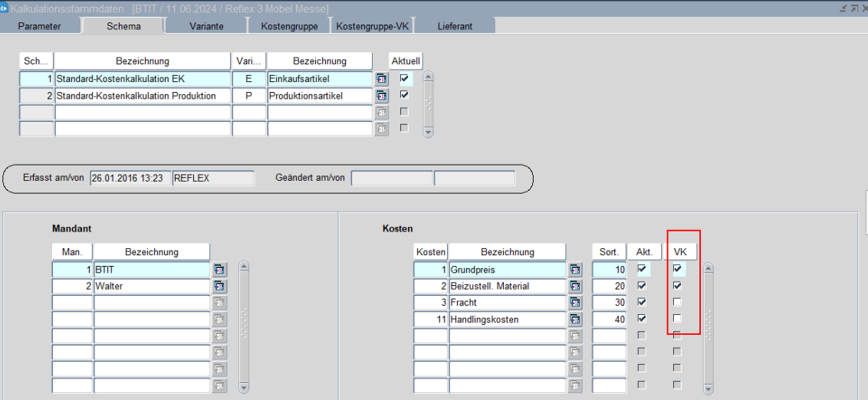Open lookup icon beside Beizustell. Material
Viewport: 868px width, 400px height.
[575, 286]
